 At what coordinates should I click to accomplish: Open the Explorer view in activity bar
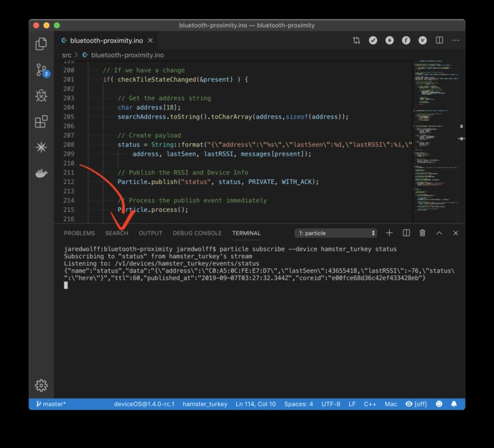41,45
